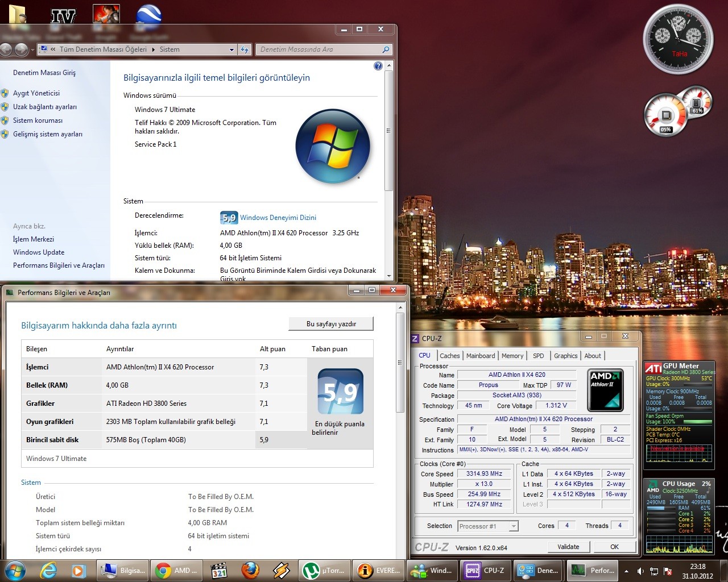Image resolution: width=728 pixels, height=582 pixels.
Task: Open Sistem koruması link
Action: [x=38, y=120]
